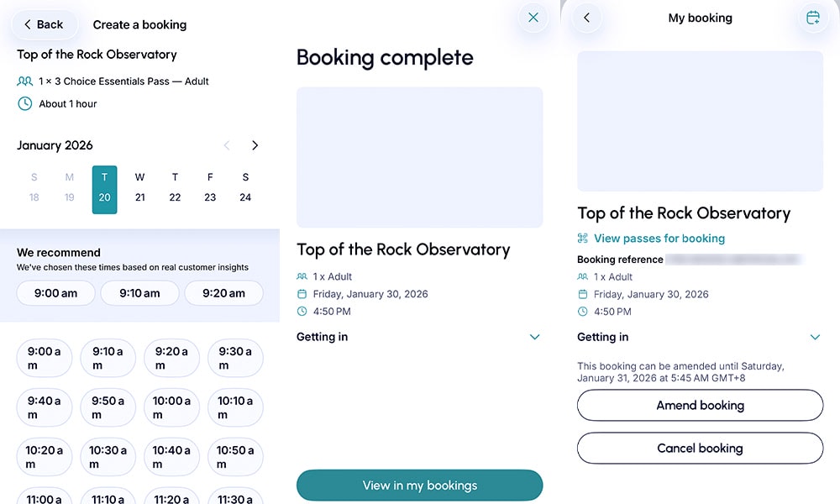840x504 pixels.
Task: Click Cancel booking button
Action: (701, 448)
